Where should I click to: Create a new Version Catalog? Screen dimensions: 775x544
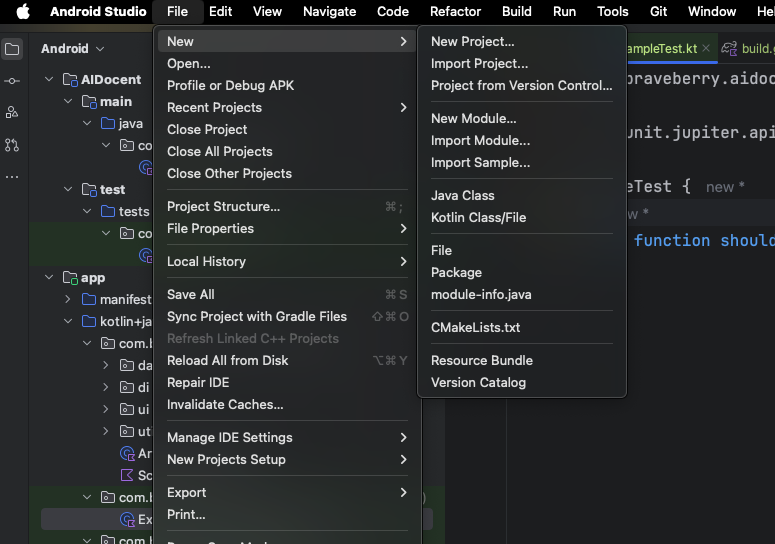522,382
